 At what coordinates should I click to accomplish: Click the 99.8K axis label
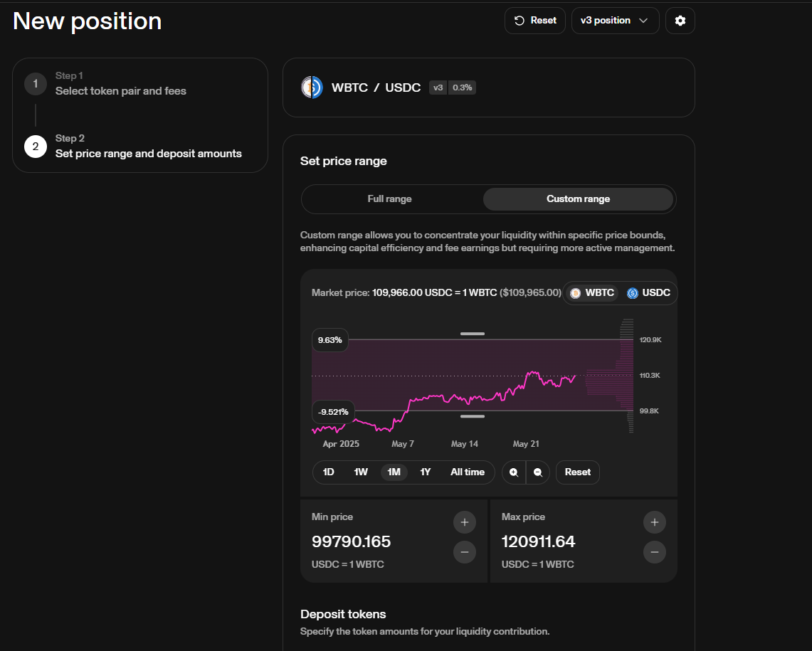tap(649, 411)
